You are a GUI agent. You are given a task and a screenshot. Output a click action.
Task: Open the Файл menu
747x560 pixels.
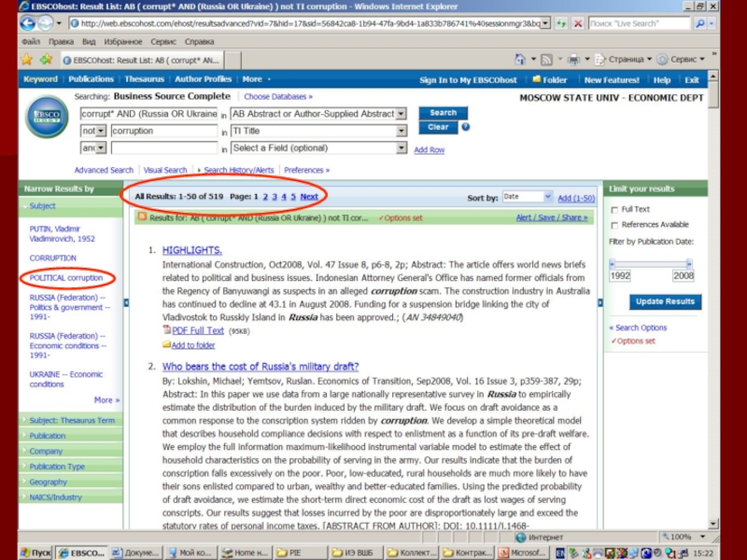(x=31, y=42)
